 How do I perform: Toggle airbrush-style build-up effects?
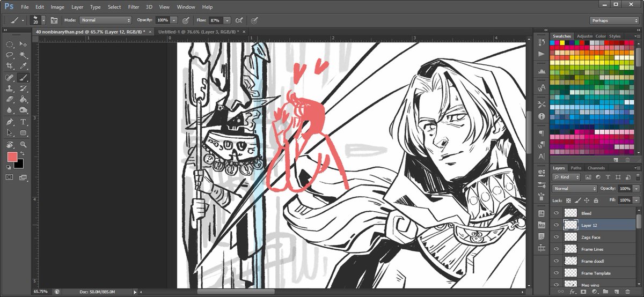pyautogui.click(x=240, y=20)
